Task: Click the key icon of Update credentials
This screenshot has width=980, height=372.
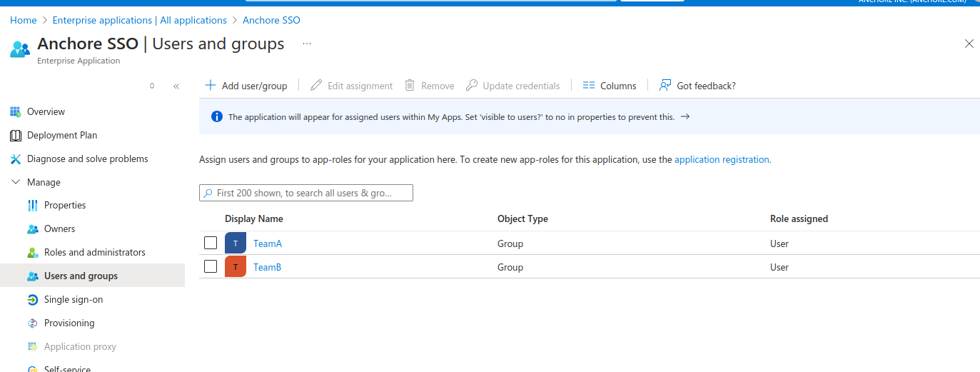Action: point(471,85)
